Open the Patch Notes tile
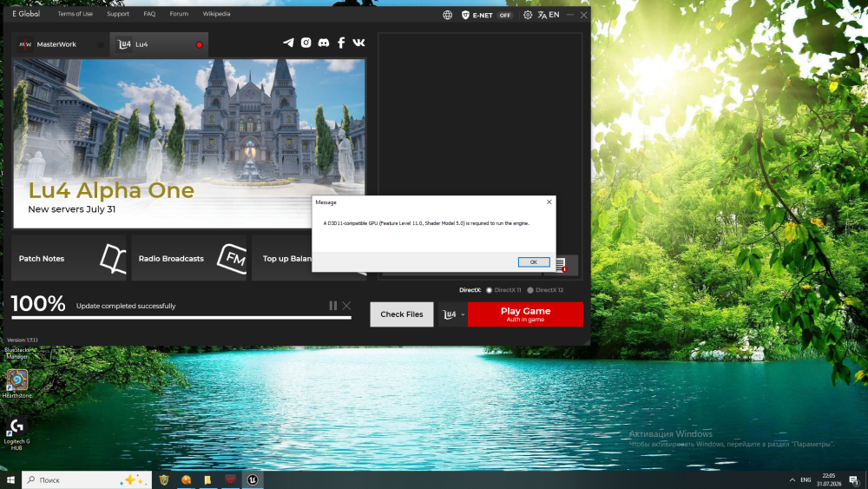868x489 pixels. [69, 258]
